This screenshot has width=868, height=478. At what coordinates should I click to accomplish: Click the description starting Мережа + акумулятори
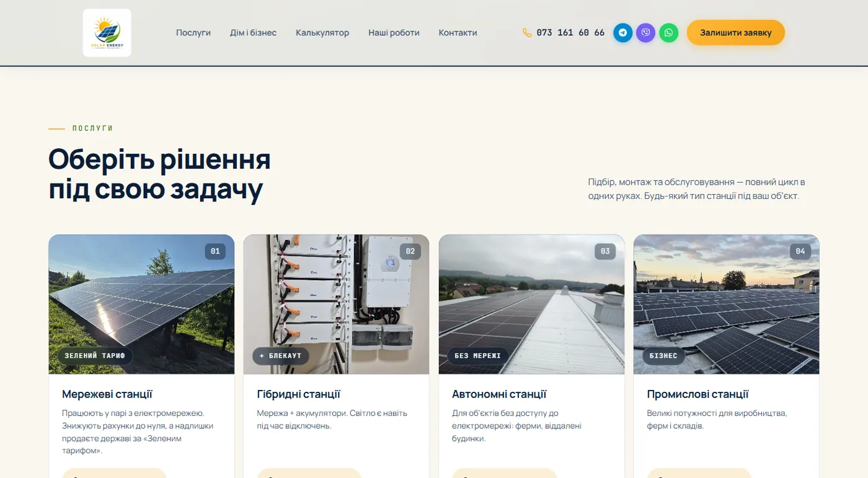(x=332, y=420)
